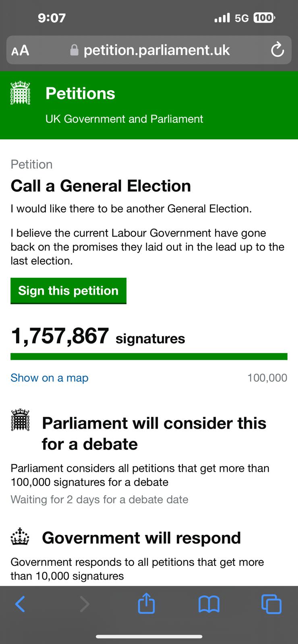Open the AA reader text menu

pos(20,50)
